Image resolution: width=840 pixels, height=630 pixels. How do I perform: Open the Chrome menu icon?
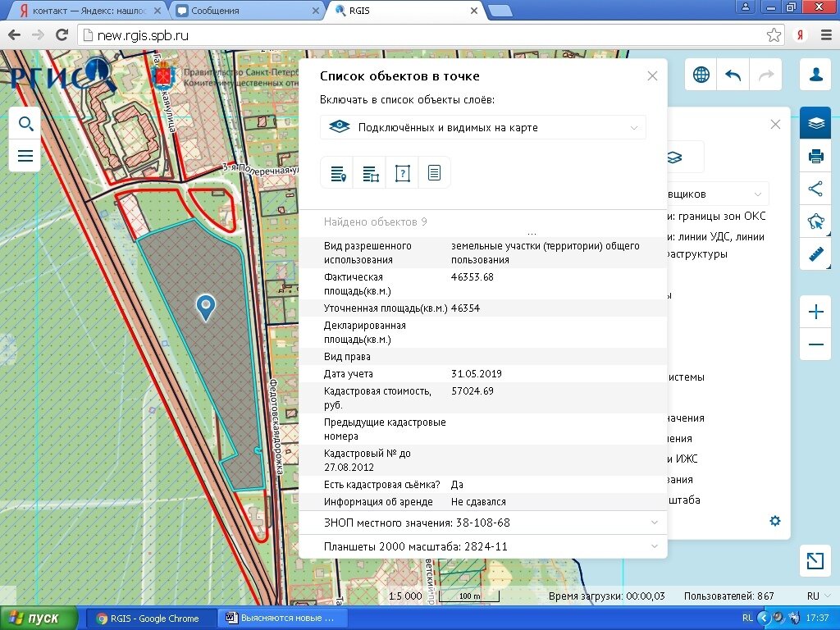(827, 35)
